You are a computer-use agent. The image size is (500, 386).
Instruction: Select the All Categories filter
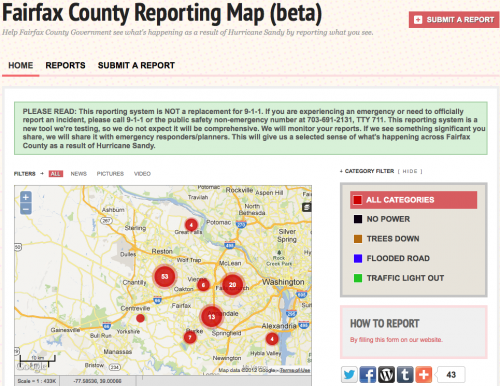(x=413, y=200)
